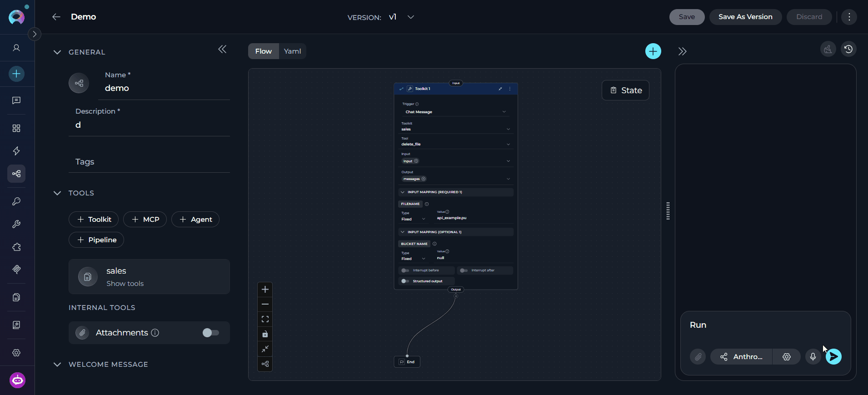The image size is (868, 395).
Task: Click Save As Version button
Action: coord(745,17)
